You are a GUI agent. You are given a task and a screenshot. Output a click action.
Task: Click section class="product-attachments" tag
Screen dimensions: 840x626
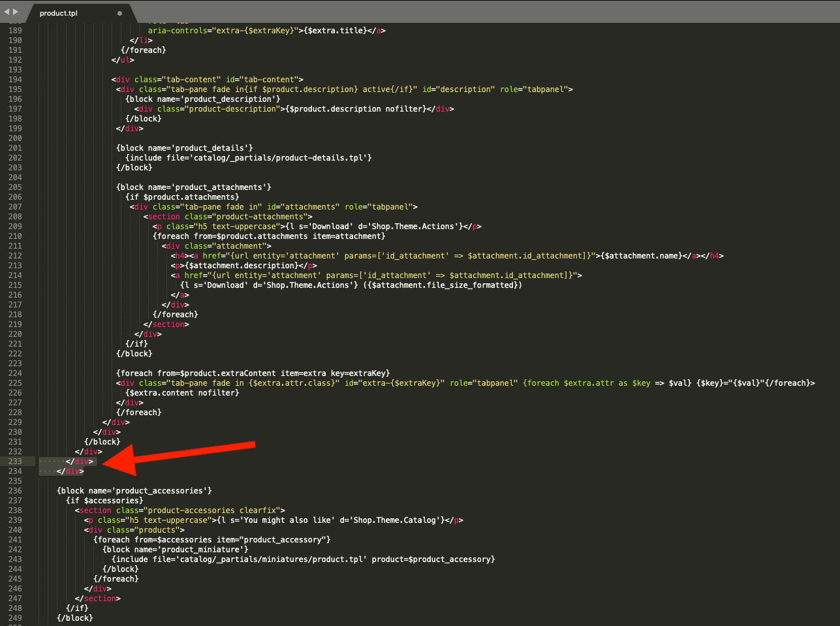[228, 217]
